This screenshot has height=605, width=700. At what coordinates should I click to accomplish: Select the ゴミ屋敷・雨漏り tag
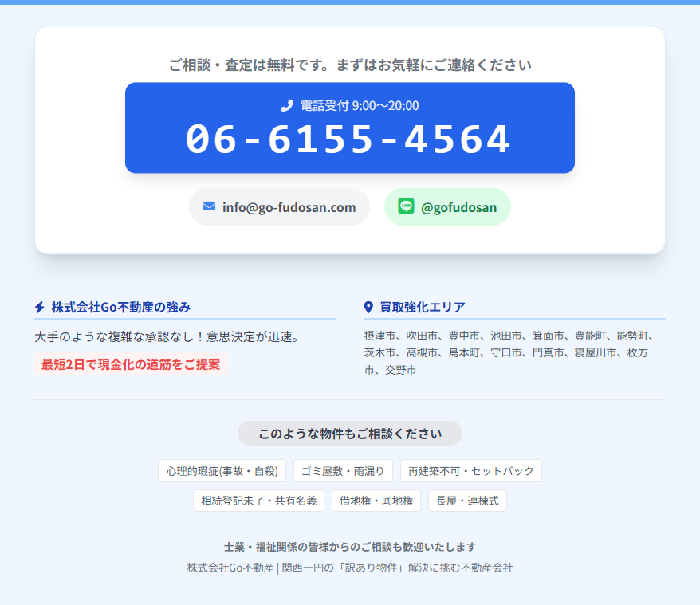(x=343, y=471)
